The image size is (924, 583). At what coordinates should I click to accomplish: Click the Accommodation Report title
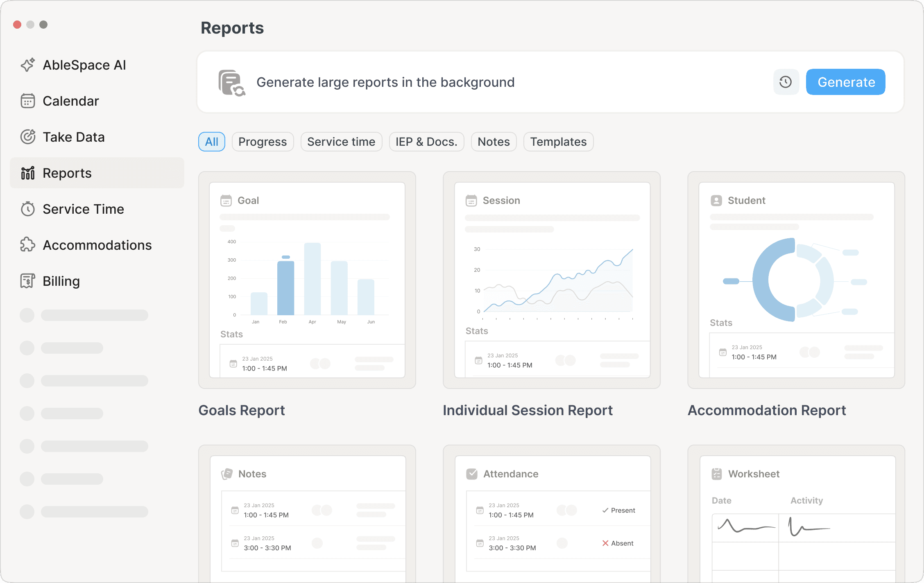coord(767,410)
